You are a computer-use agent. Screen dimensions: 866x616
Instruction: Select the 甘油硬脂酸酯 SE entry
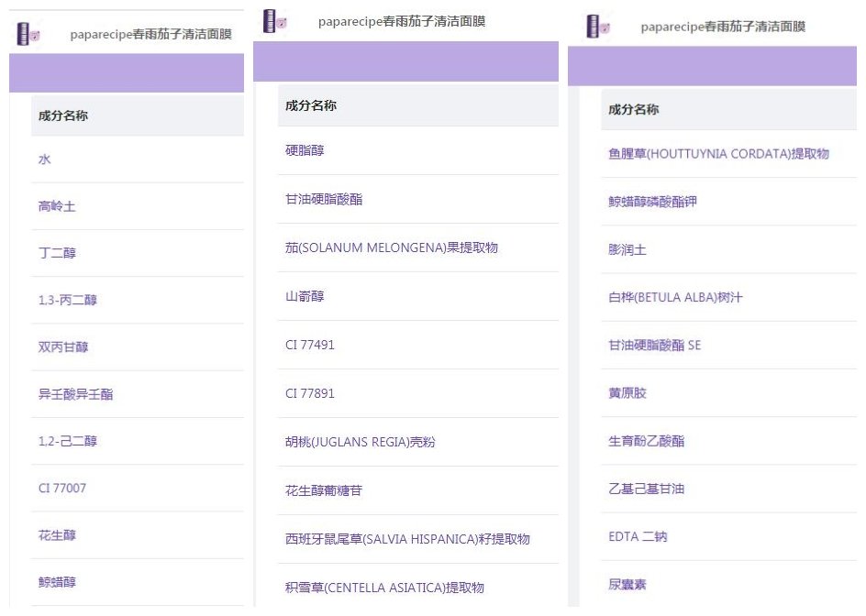click(654, 346)
